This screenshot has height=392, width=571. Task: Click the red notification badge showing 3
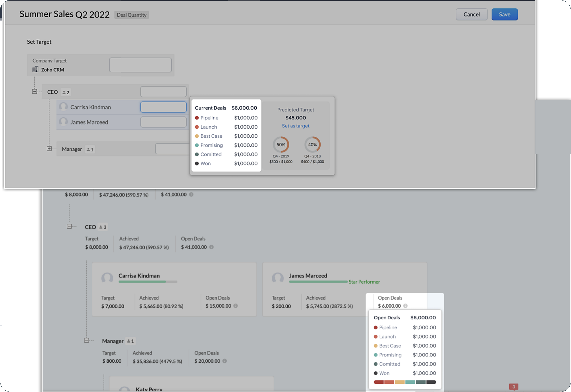coord(513,387)
